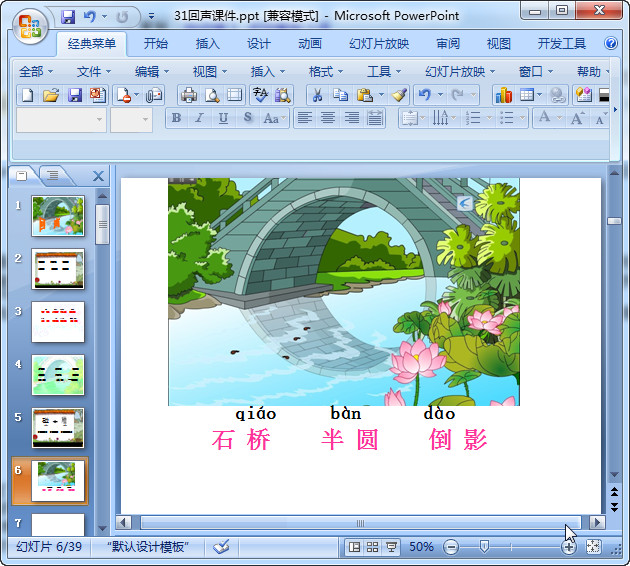Center align the text
The image size is (630, 566).
coord(328,118)
